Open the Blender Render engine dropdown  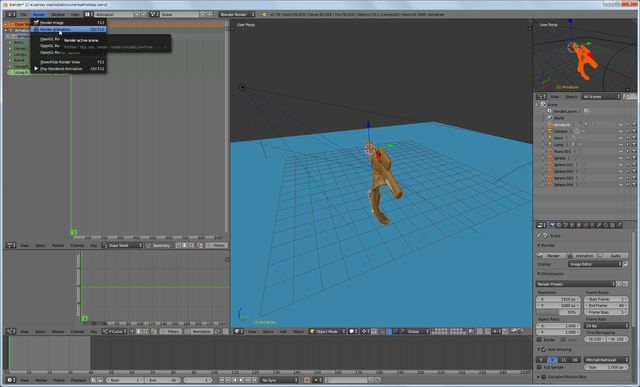237,14
